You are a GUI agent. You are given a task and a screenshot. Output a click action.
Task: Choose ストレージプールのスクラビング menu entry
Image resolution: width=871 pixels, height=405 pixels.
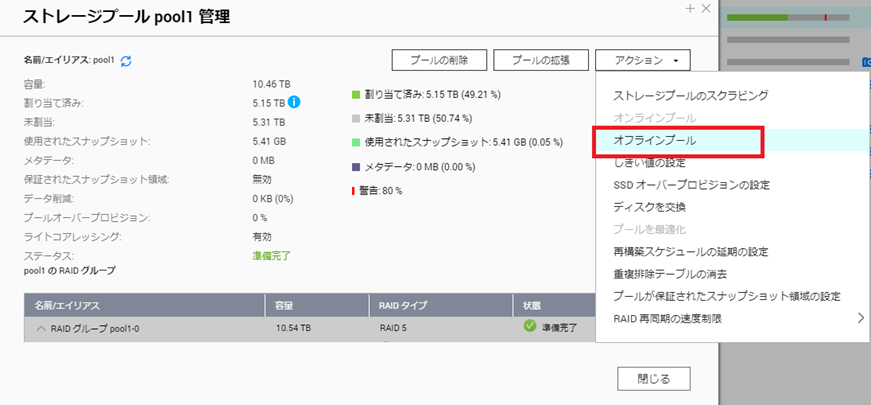pyautogui.click(x=690, y=96)
